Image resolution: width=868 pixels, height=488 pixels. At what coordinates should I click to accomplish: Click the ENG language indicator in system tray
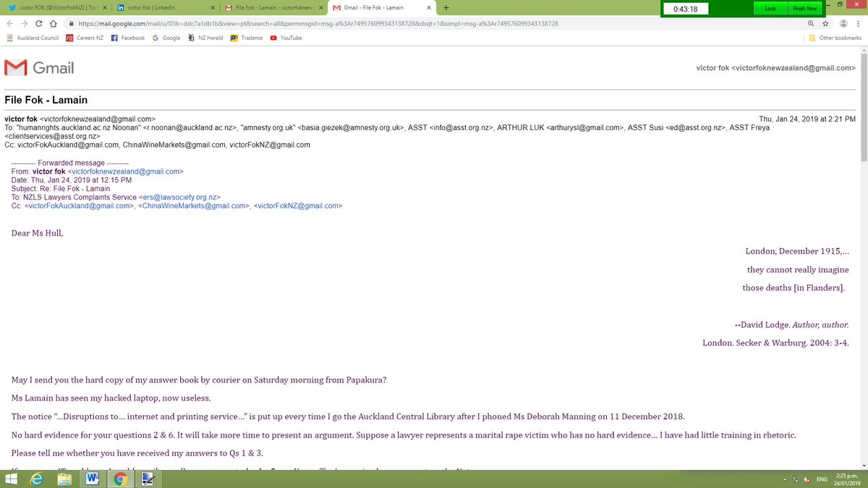[822, 479]
